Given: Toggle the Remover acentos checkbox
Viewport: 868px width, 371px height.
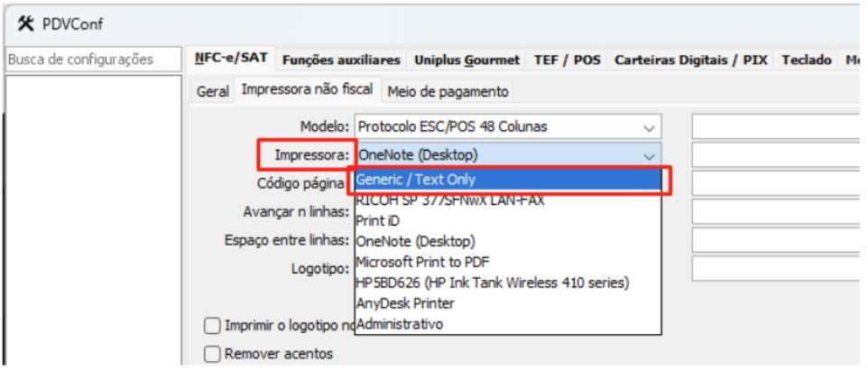Looking at the screenshot, I should [x=212, y=354].
